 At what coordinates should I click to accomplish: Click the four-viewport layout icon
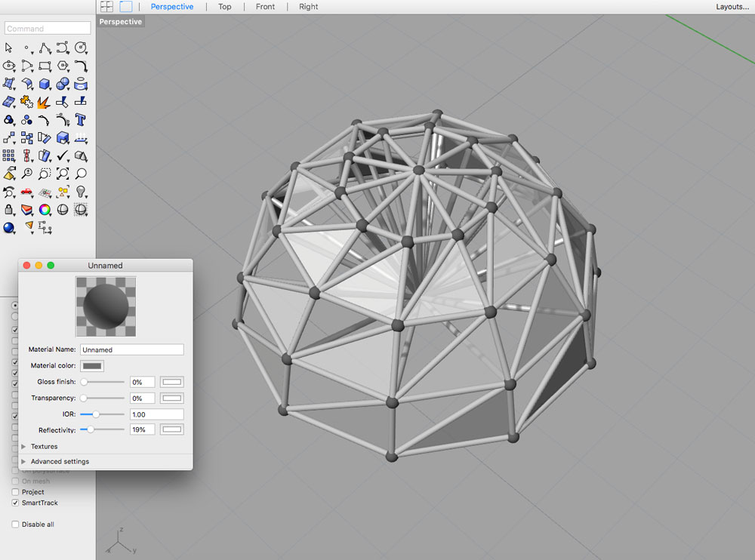[x=107, y=6]
